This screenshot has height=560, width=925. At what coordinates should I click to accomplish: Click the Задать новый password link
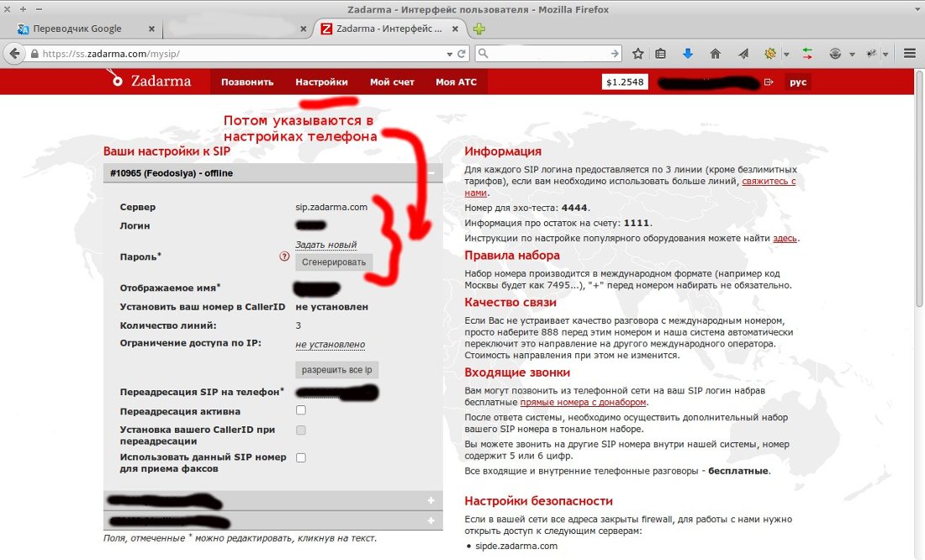point(325,245)
